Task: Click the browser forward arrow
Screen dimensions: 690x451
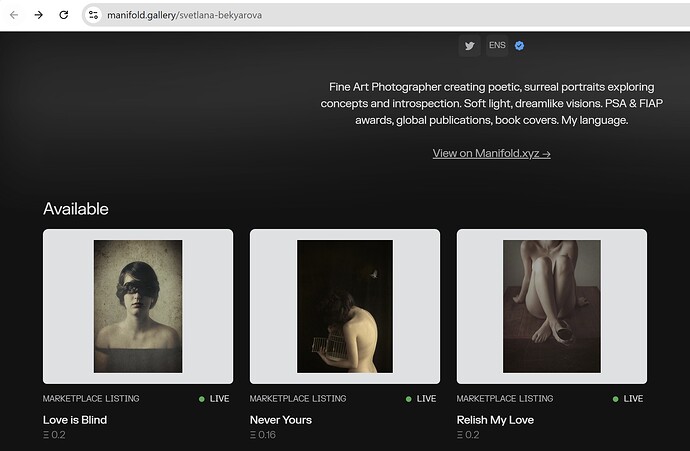Action: coord(39,15)
